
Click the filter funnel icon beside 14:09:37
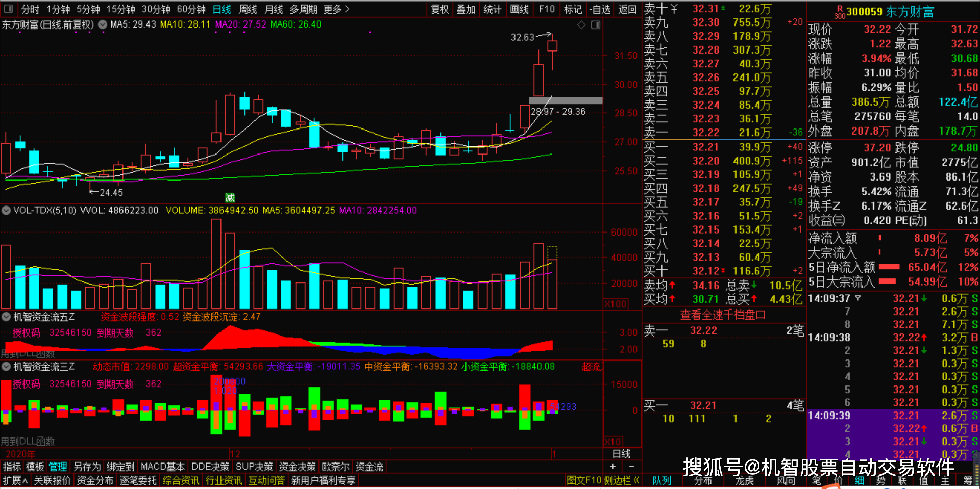858,298
